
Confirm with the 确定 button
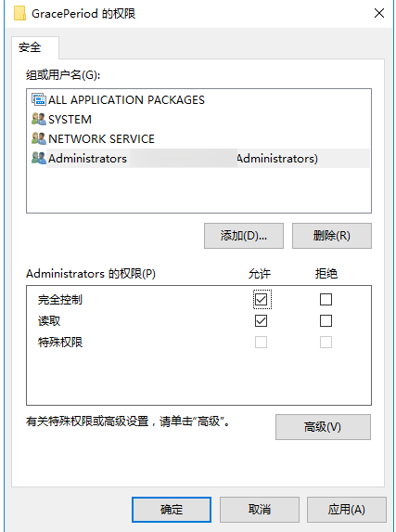[172, 510]
